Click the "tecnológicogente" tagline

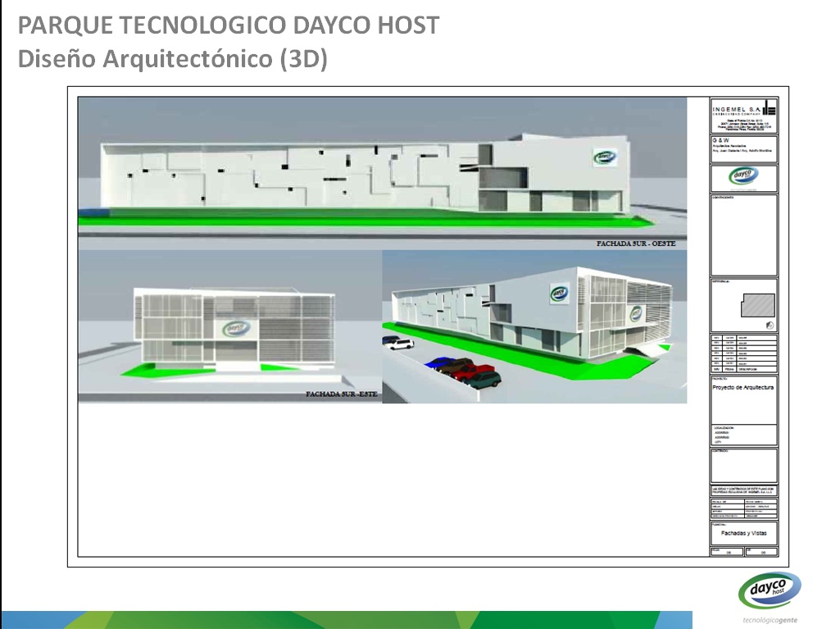click(x=770, y=620)
